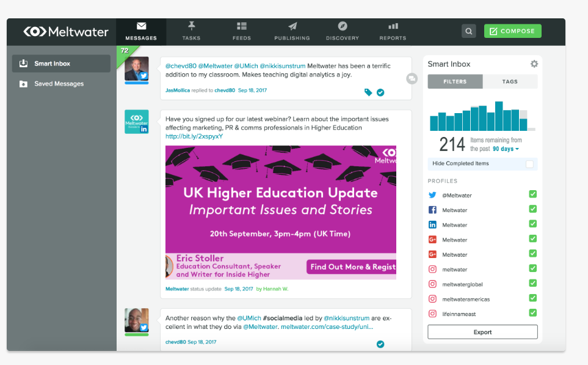Click the LinkedIn icon in Profiles
The width and height of the screenshot is (588, 365).
[x=432, y=224]
